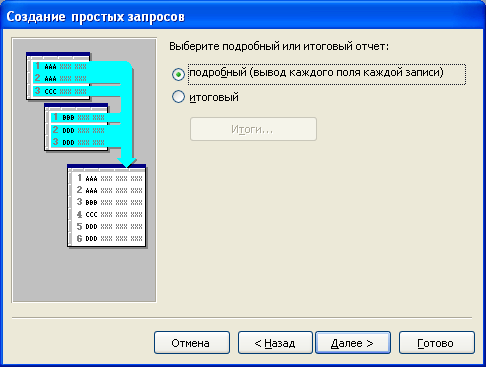Cancel the wizard with Отмена
The width and height of the screenshot is (486, 367).
[x=192, y=343]
